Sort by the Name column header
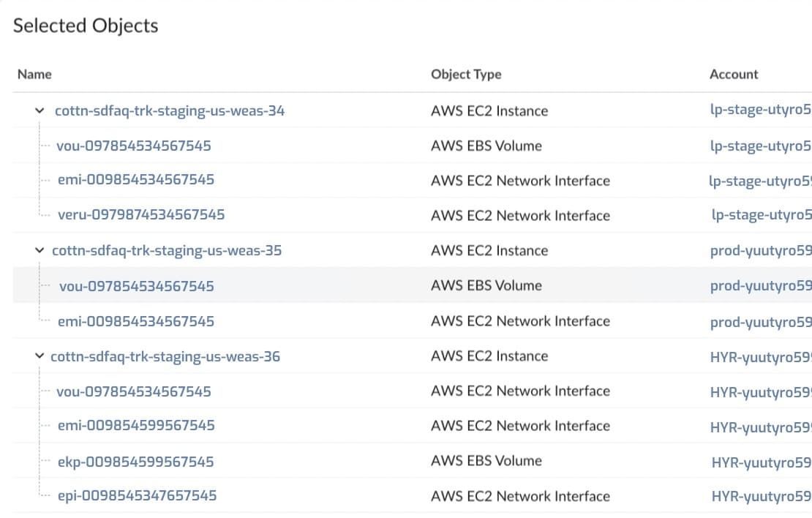812x518 pixels. tap(34, 74)
